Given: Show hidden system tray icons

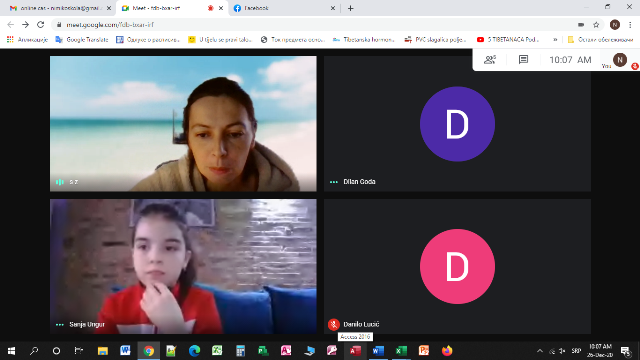Looking at the screenshot, I should (540, 351).
